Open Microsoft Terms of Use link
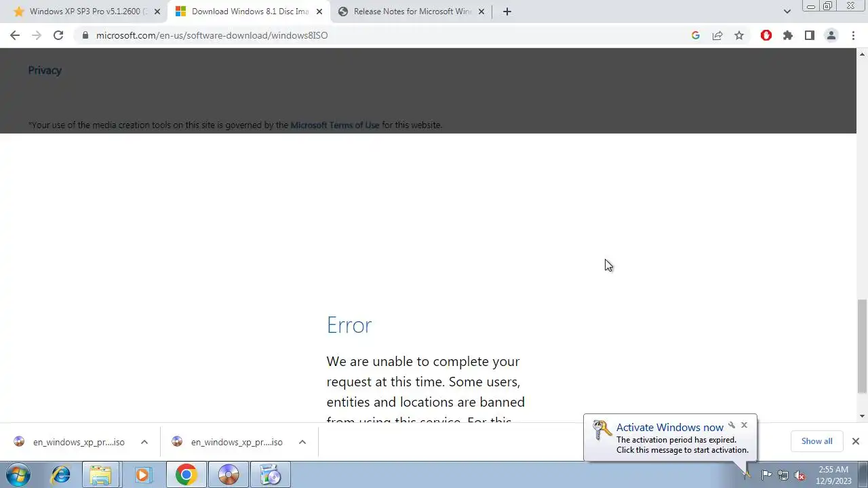This screenshot has height=488, width=868. click(335, 125)
